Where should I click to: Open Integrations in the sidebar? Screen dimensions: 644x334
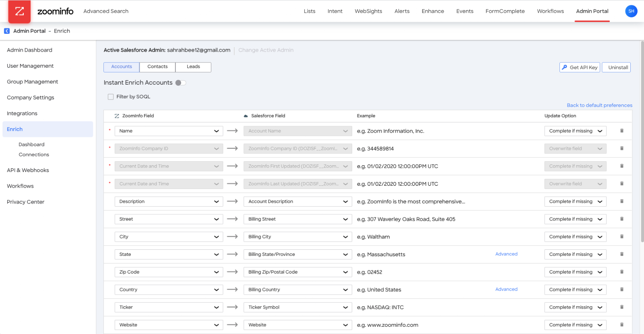click(x=22, y=113)
